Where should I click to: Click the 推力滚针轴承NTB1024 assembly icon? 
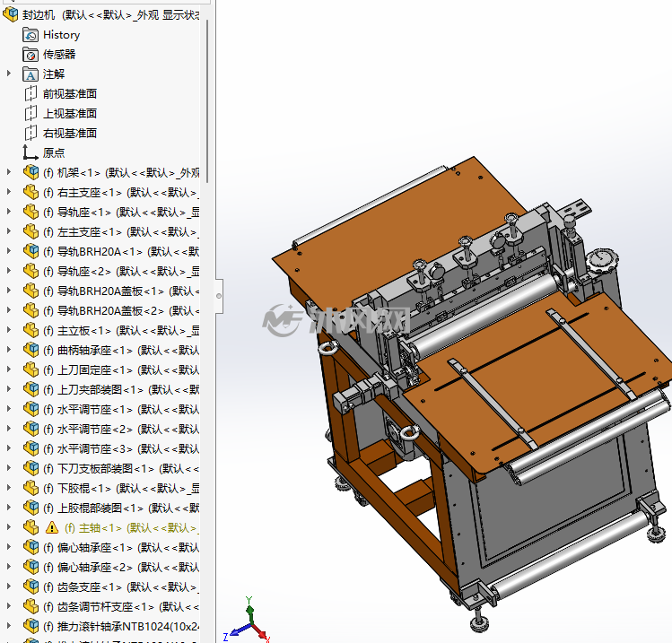click(31, 626)
